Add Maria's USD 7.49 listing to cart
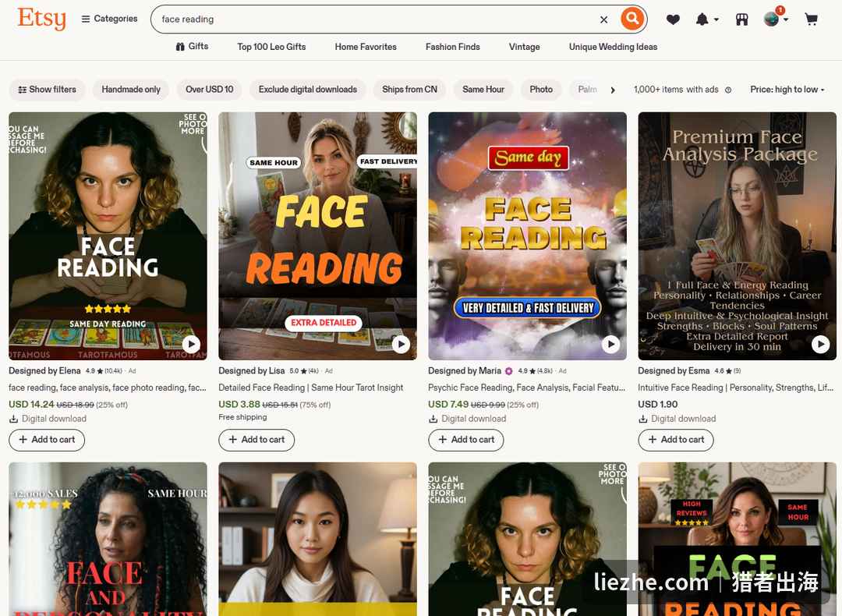Image resolution: width=842 pixels, height=616 pixels. pos(466,439)
